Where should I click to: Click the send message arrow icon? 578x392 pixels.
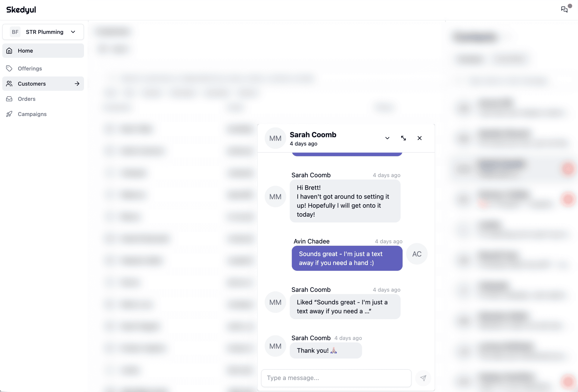(x=423, y=378)
